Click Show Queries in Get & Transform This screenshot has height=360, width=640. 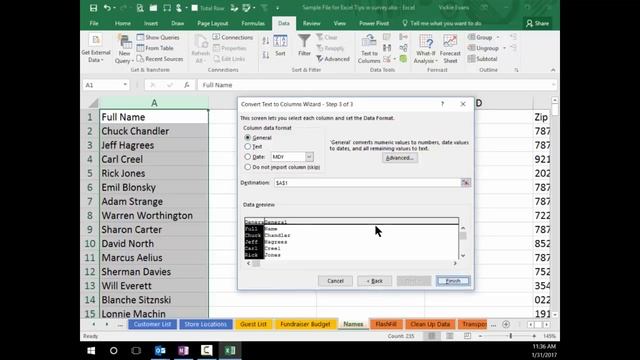pyautogui.click(x=158, y=37)
